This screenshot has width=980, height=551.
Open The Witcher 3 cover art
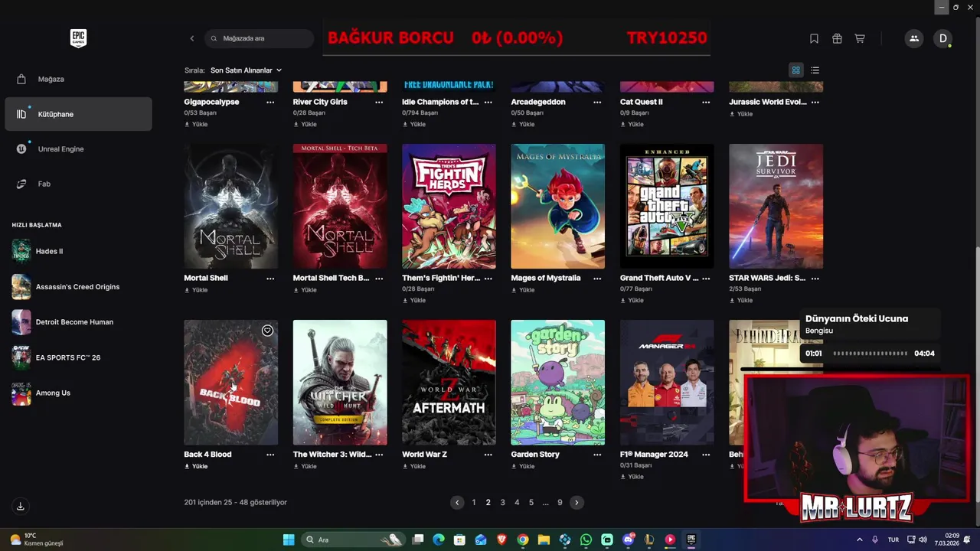pos(340,382)
